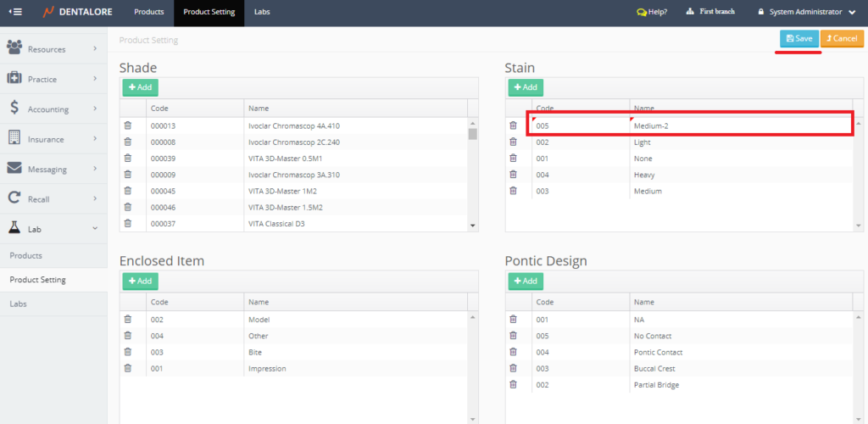The width and height of the screenshot is (868, 424).
Task: Delete stain row Light using trash icon
Action: (513, 142)
